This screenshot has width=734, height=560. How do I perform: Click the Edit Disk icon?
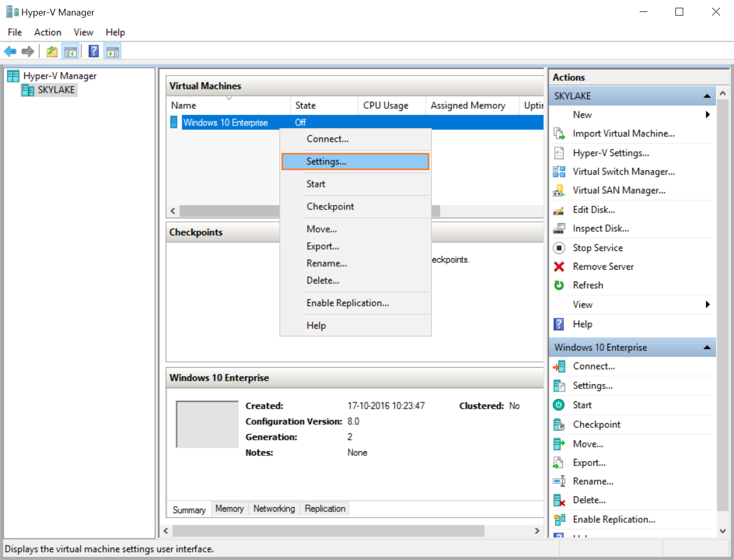coord(559,210)
